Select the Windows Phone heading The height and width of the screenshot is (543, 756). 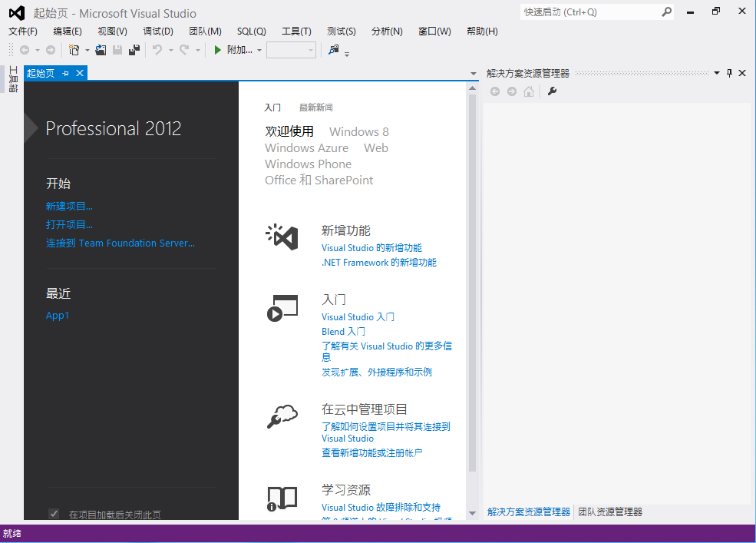308,164
